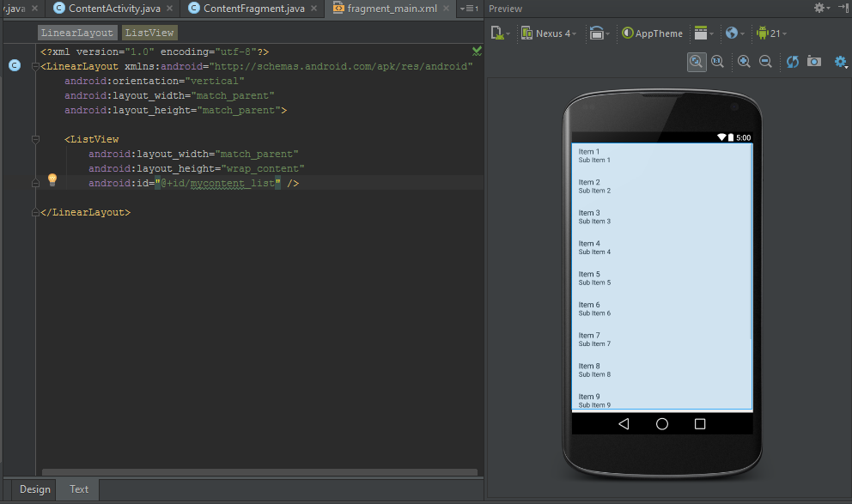This screenshot has width=852, height=504.
Task: Click the wrap_content attribute value
Action: coord(263,168)
